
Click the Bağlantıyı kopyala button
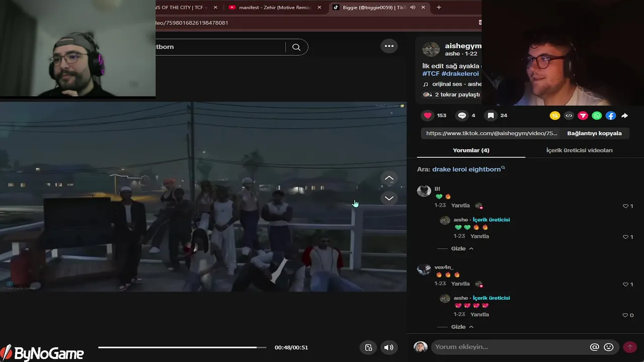594,133
